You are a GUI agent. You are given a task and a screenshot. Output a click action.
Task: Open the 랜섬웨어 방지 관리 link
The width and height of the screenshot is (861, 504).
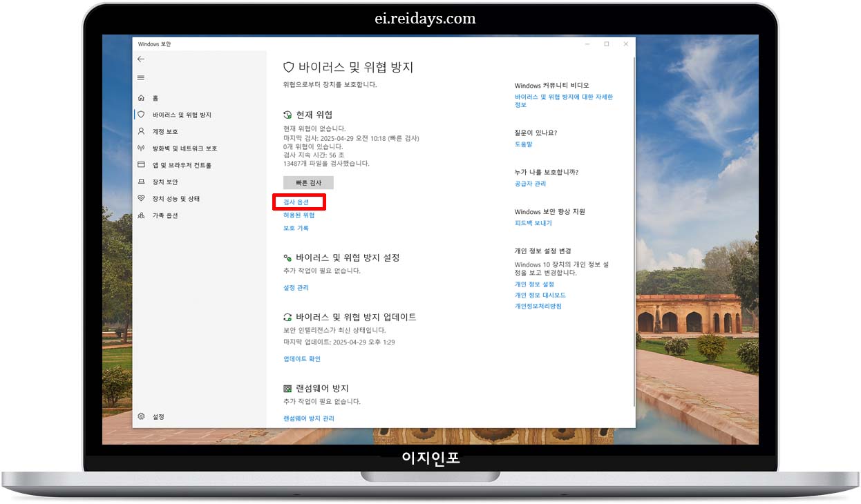[308, 418]
